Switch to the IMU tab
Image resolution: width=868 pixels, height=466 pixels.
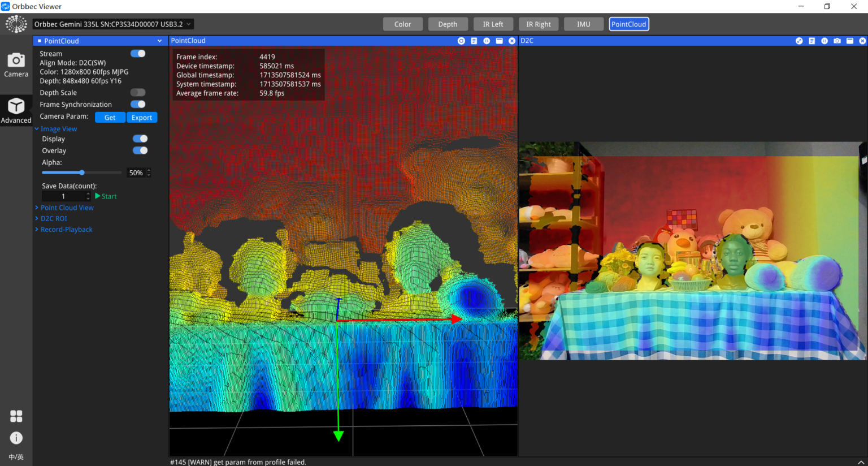click(583, 24)
